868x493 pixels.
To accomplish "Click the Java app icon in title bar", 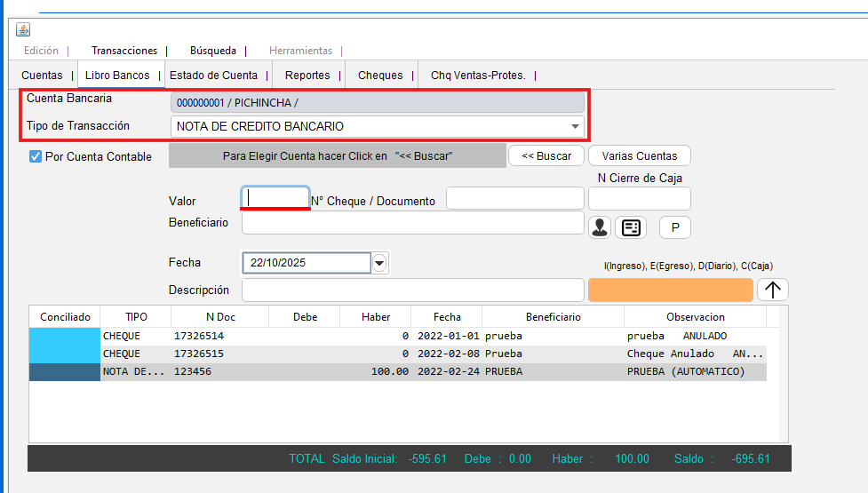I will [x=23, y=29].
